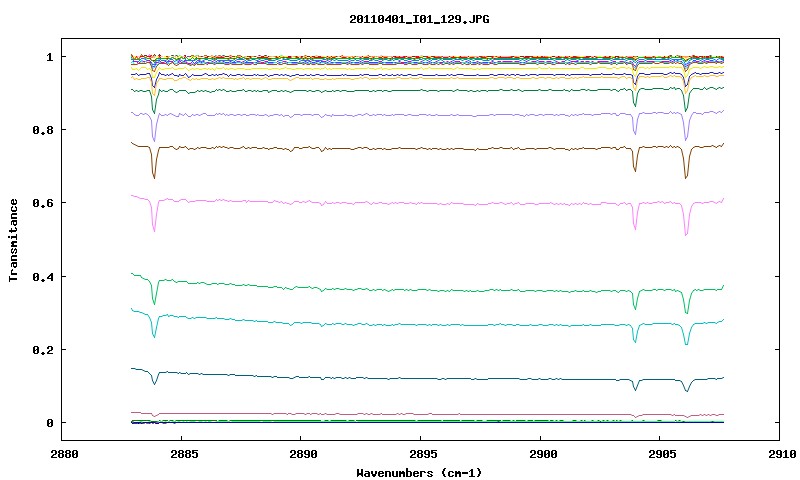Click the y-axis tick label 1
The height and width of the screenshot is (480, 800).
click(49, 57)
